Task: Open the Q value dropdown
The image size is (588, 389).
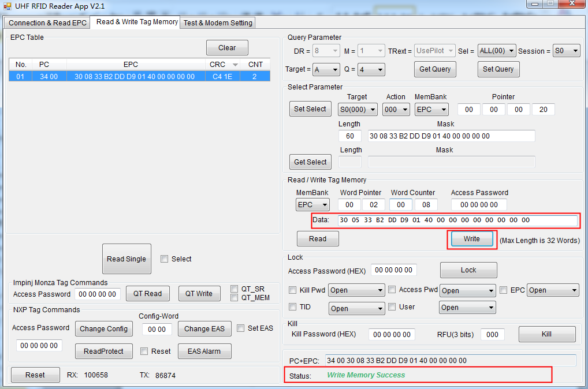Action: point(371,70)
